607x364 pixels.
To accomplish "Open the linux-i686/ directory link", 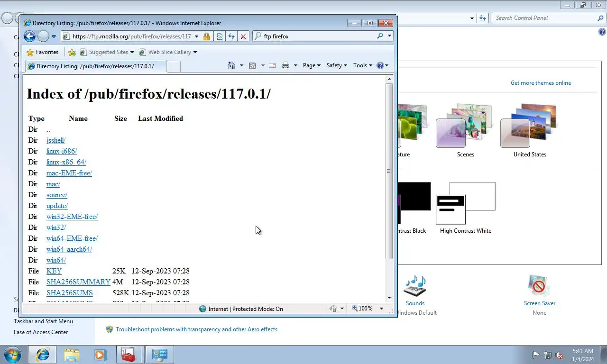I will [x=62, y=151].
